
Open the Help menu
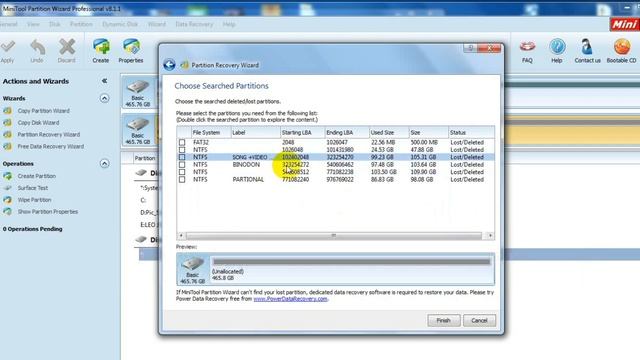229,24
